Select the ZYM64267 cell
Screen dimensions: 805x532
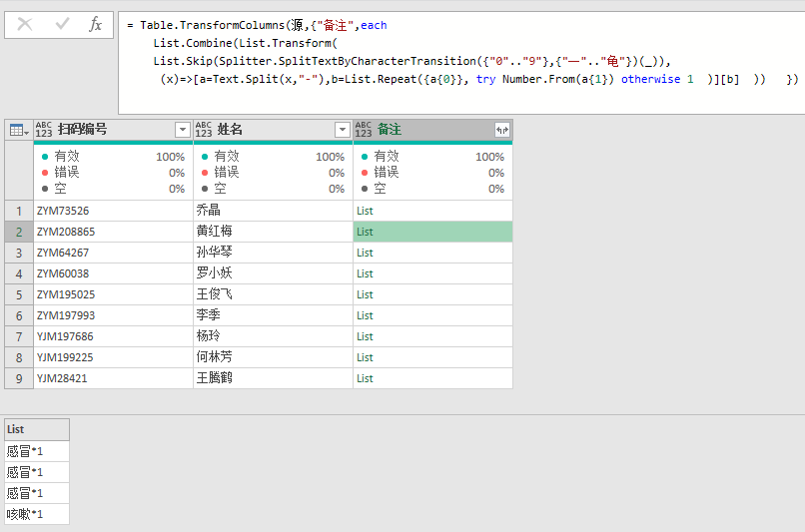tap(114, 253)
